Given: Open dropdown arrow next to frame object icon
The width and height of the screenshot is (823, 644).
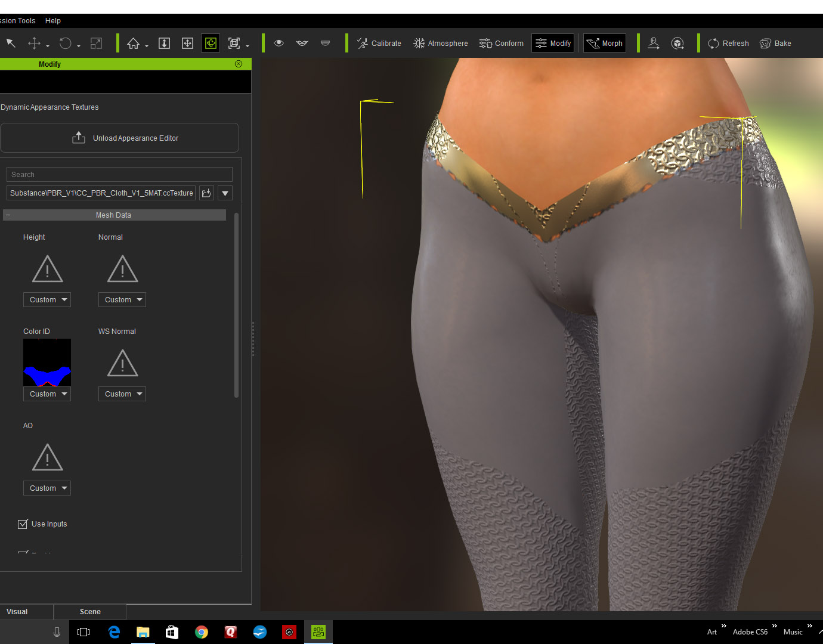Looking at the screenshot, I should click(247, 46).
